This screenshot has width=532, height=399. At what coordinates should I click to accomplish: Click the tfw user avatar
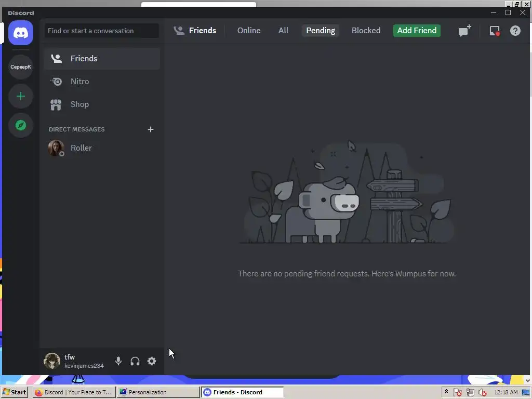click(x=52, y=361)
